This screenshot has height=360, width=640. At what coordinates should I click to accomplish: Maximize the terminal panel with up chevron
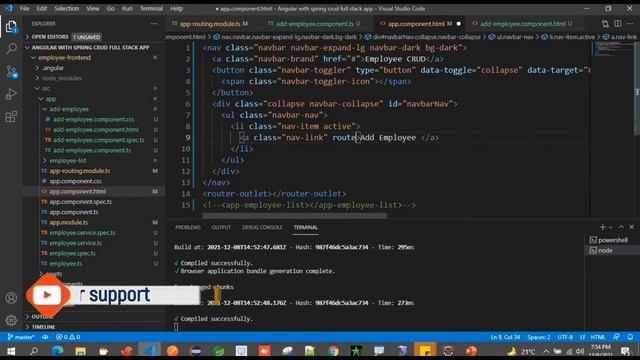(x=621, y=227)
